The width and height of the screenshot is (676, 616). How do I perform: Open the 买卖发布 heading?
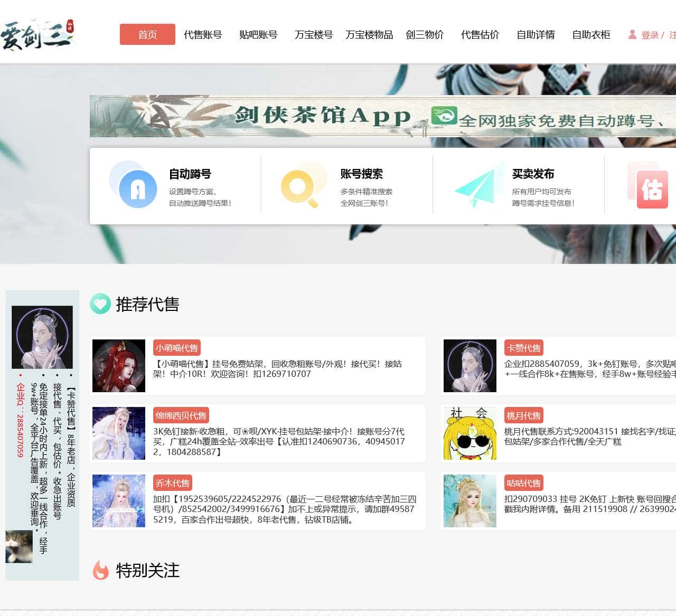point(533,174)
